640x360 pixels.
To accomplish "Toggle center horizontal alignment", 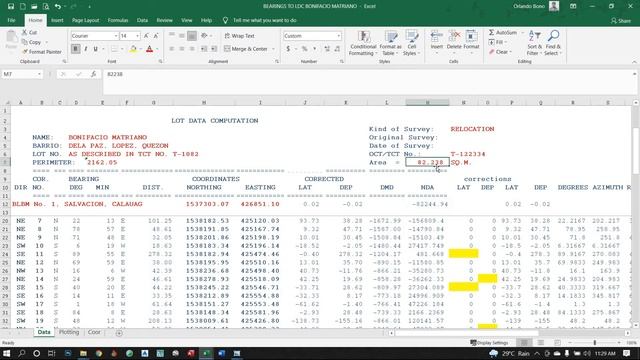I will pyautogui.click(x=182, y=49).
